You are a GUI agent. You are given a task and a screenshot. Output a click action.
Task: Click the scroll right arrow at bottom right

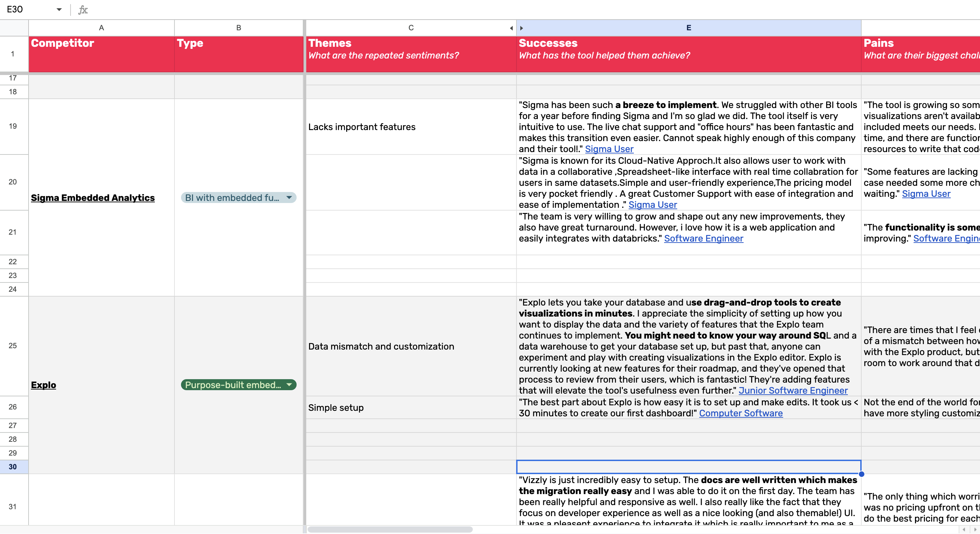click(x=975, y=530)
